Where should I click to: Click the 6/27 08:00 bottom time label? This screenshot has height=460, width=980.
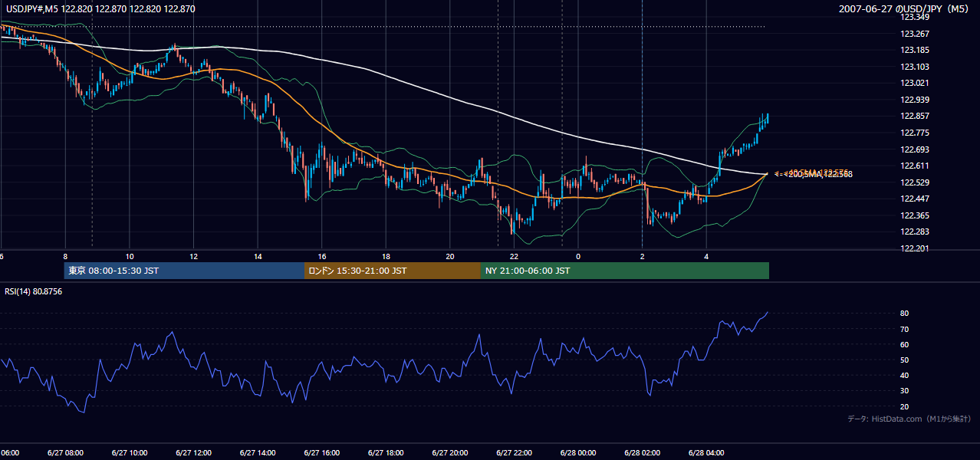[x=65, y=452]
